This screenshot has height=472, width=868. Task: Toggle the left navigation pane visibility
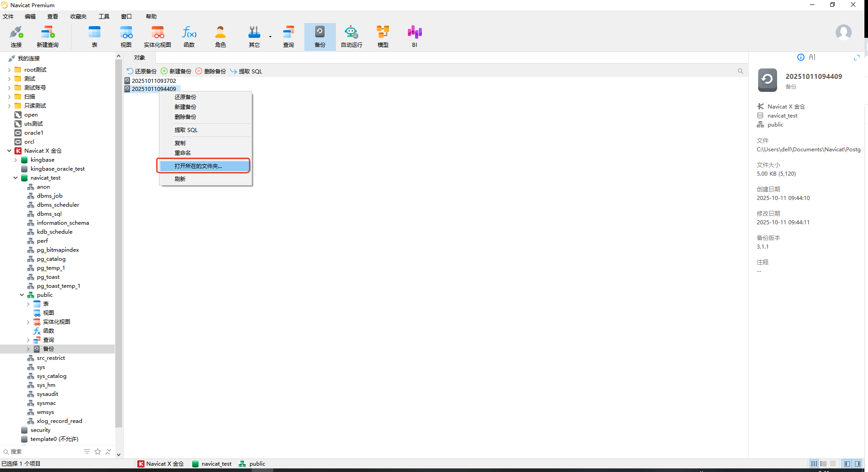847,464
